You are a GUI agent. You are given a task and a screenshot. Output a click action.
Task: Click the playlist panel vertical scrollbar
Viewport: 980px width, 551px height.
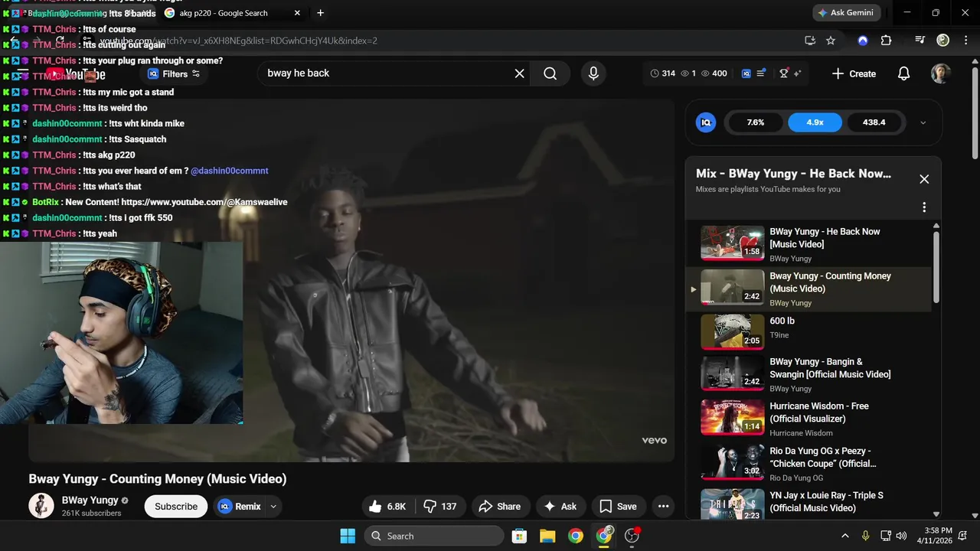point(936,268)
